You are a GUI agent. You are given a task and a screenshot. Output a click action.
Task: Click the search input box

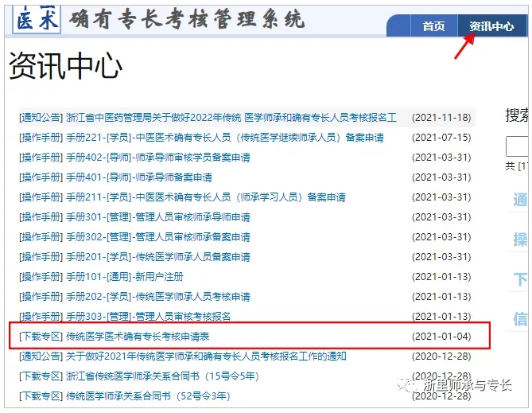[x=518, y=146]
